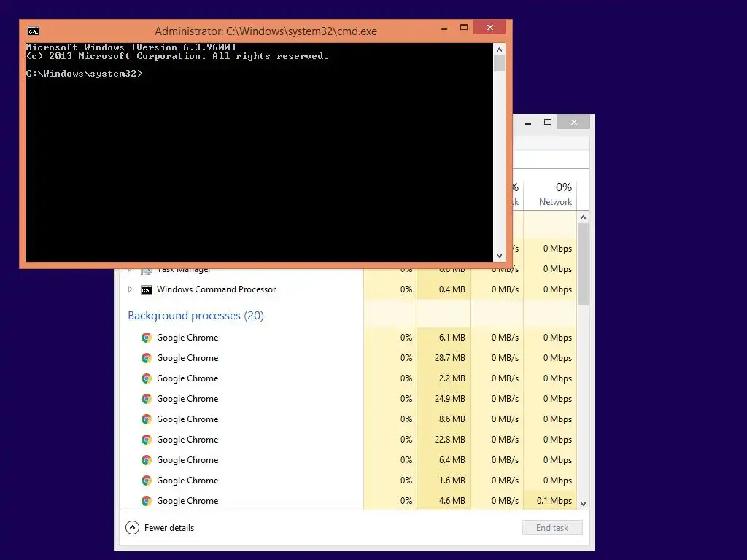The image size is (747, 560).
Task: Click the 22.8 MB memory cell
Action: (444, 440)
